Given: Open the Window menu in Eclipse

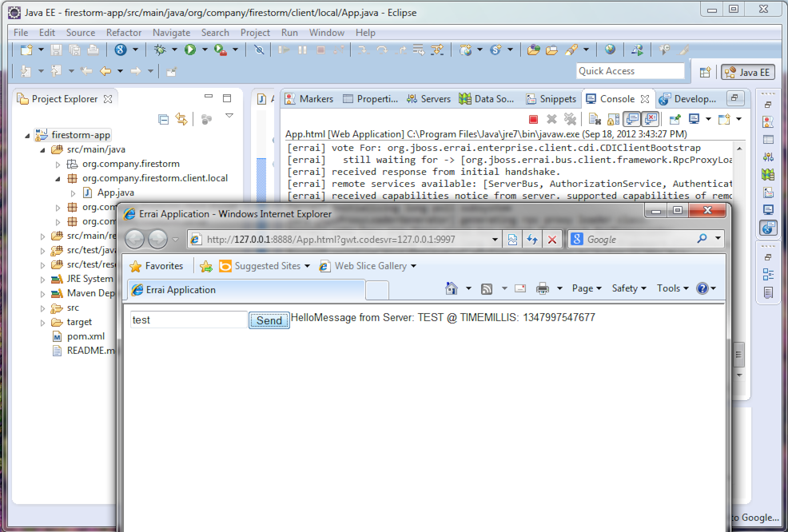Looking at the screenshot, I should click(x=327, y=33).
